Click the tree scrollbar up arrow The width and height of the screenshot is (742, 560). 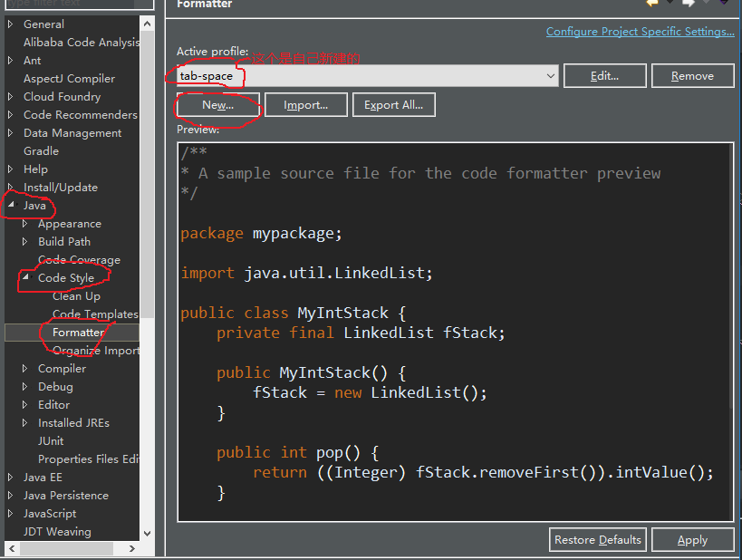[147, 24]
